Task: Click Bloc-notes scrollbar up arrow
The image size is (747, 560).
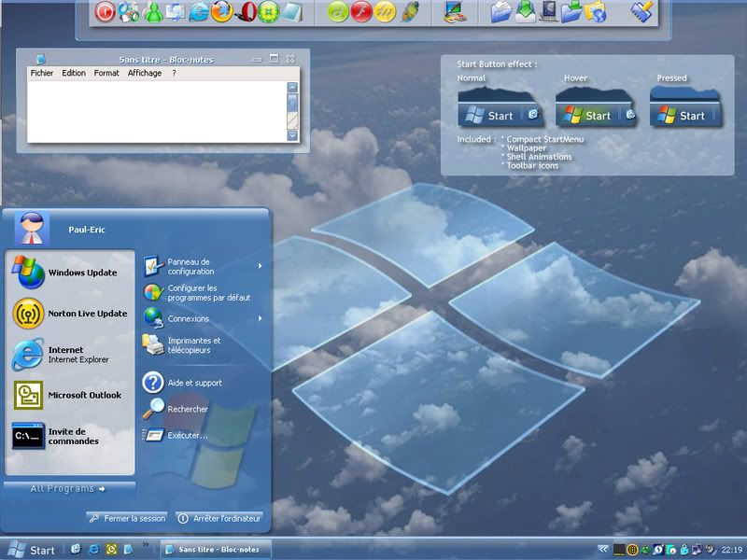Action: (x=292, y=87)
